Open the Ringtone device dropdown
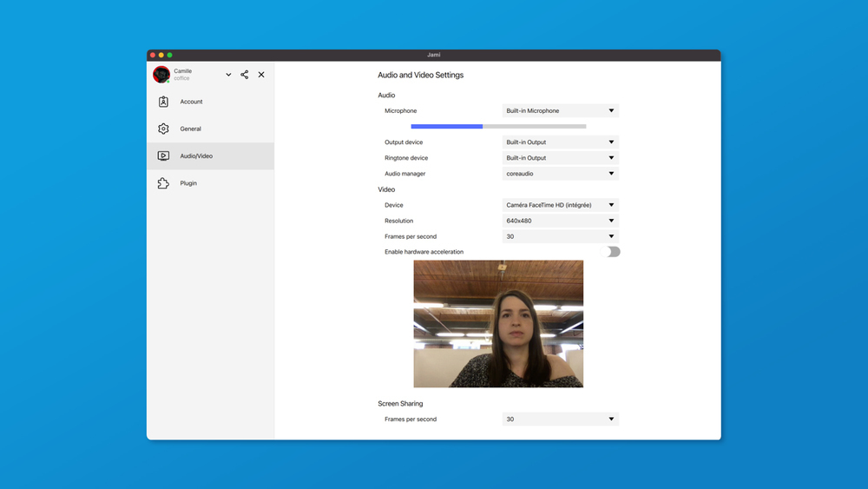Screen dimensions: 868x489 (x=560, y=158)
